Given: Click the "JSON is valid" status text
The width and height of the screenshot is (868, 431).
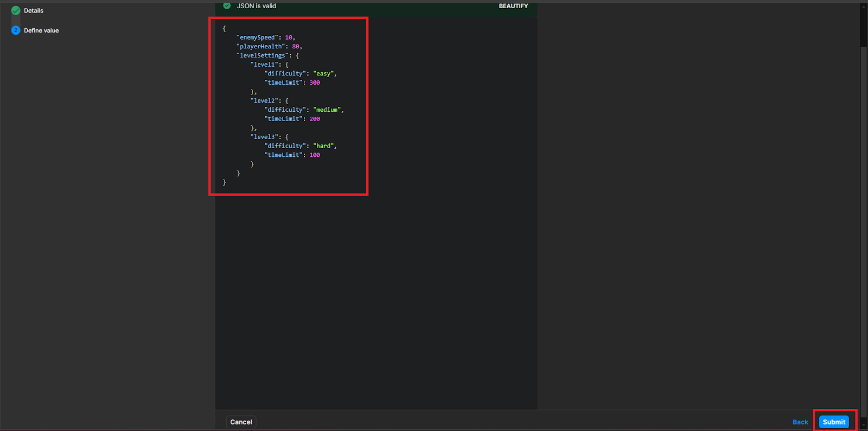Looking at the screenshot, I should click(257, 6).
